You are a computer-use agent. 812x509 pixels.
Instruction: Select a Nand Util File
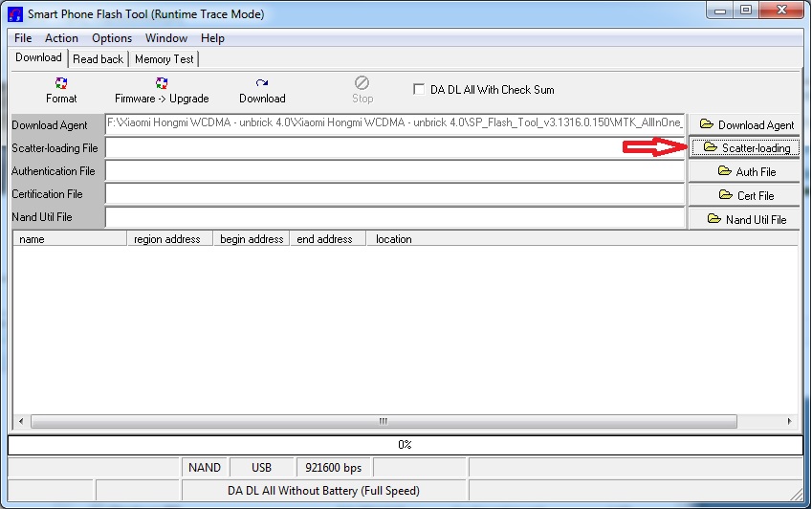pos(745,219)
